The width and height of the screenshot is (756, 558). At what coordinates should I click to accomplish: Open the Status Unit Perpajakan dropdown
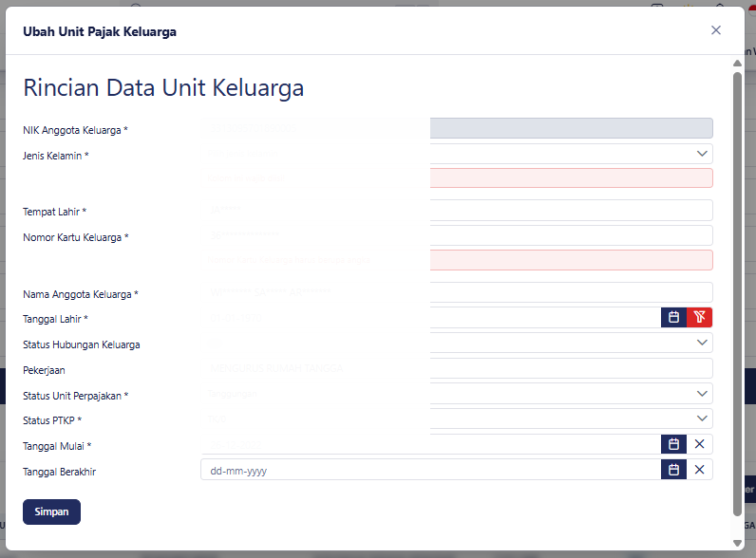click(457, 394)
